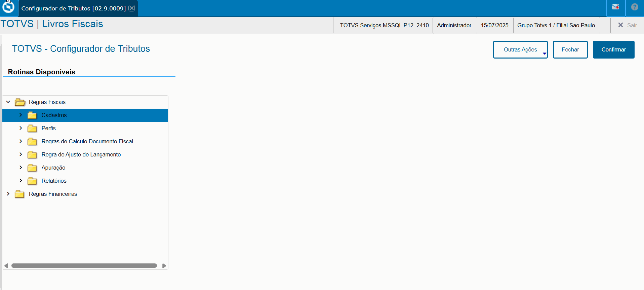Click the Confirmar button
Image resolution: width=644 pixels, height=290 pixels.
coord(613,49)
